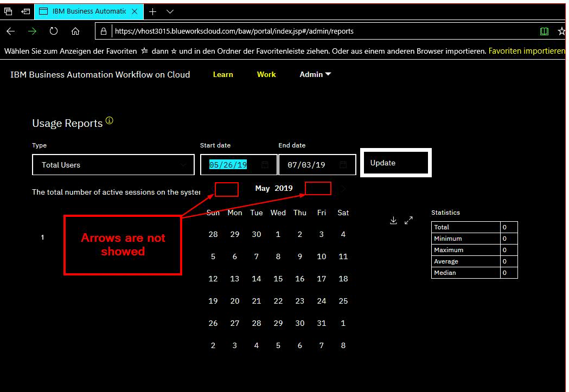
Task: Click the Usage Reports heading
Action: (x=67, y=123)
